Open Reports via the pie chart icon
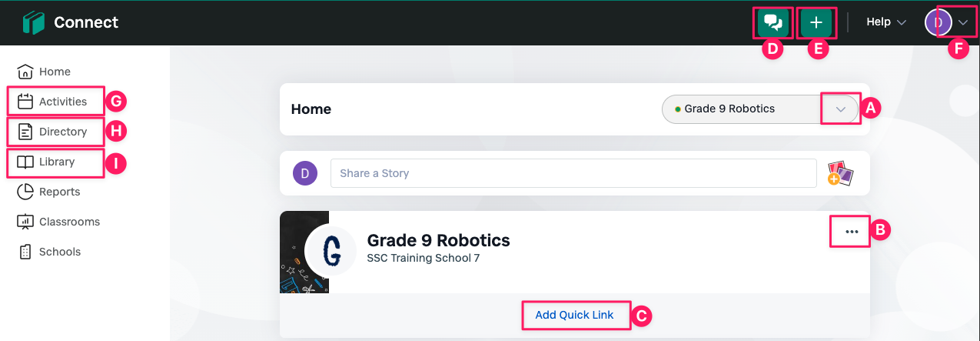Image resolution: width=980 pixels, height=341 pixels. [25, 192]
